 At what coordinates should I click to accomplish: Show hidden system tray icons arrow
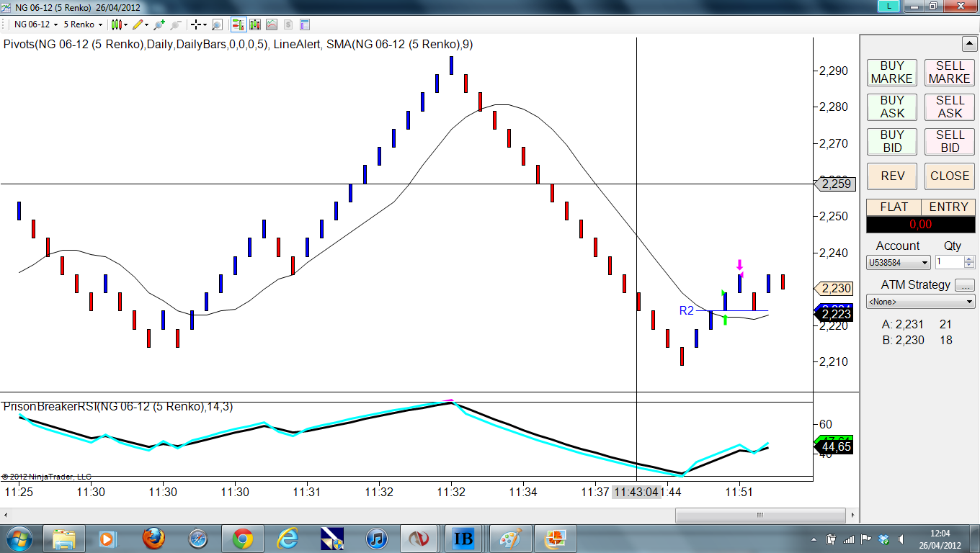click(815, 539)
